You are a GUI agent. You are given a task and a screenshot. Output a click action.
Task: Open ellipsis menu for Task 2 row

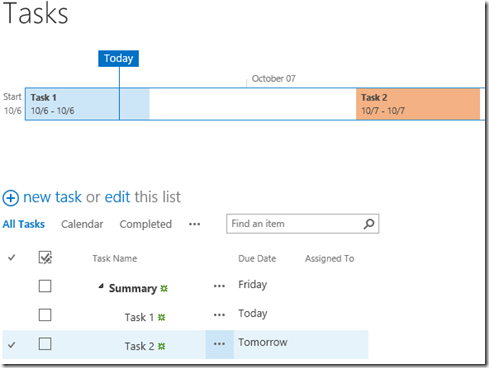tap(219, 344)
